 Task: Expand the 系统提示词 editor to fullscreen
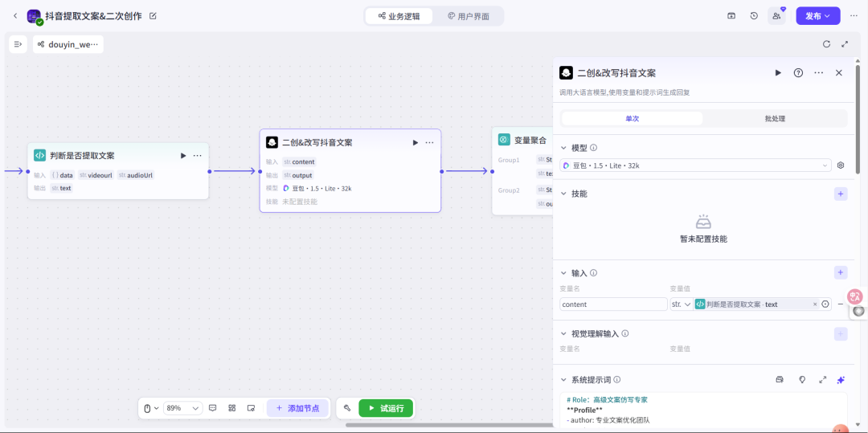click(823, 380)
